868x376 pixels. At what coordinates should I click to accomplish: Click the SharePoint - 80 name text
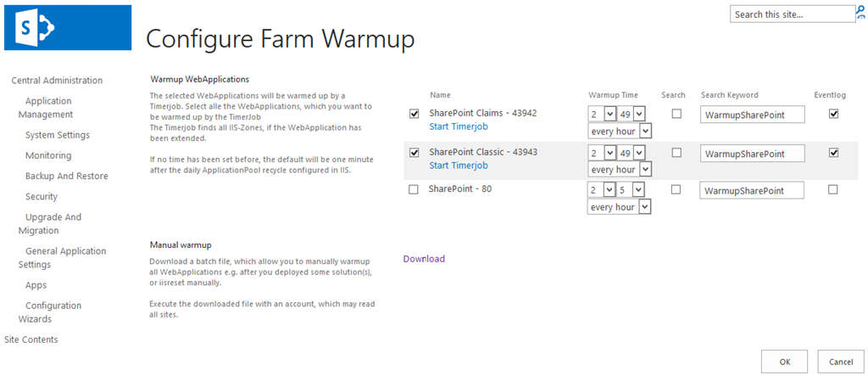coord(460,188)
